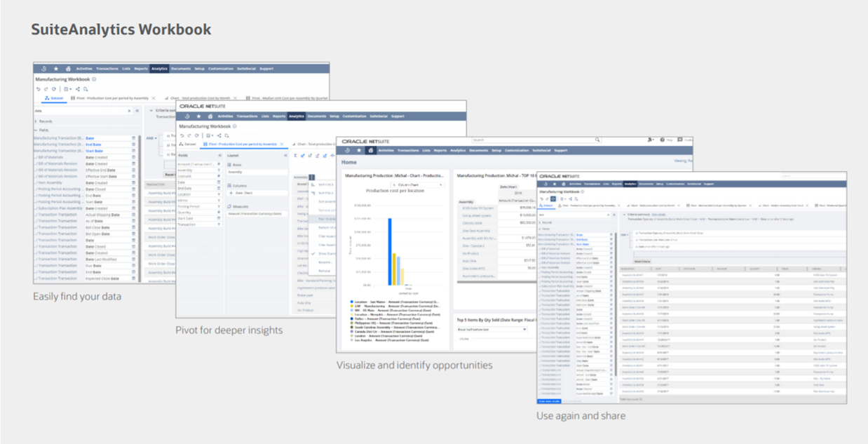Collapse the Criteria summary chevron in the find-your-data window
The image size is (868, 444).
click(x=151, y=110)
